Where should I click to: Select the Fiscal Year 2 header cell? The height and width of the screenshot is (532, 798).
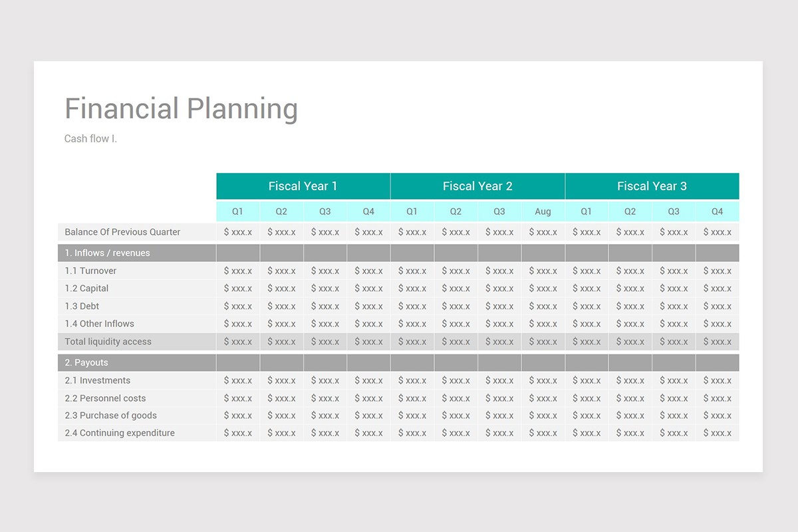point(477,186)
